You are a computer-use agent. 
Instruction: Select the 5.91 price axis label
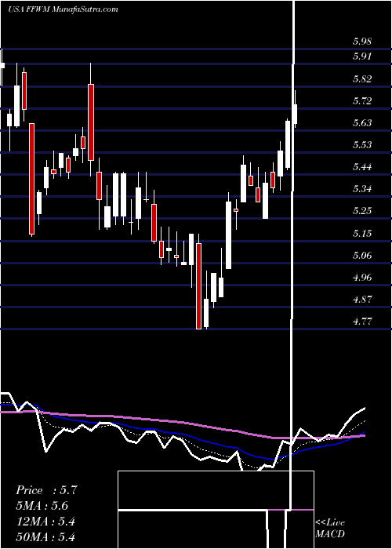tap(362, 56)
